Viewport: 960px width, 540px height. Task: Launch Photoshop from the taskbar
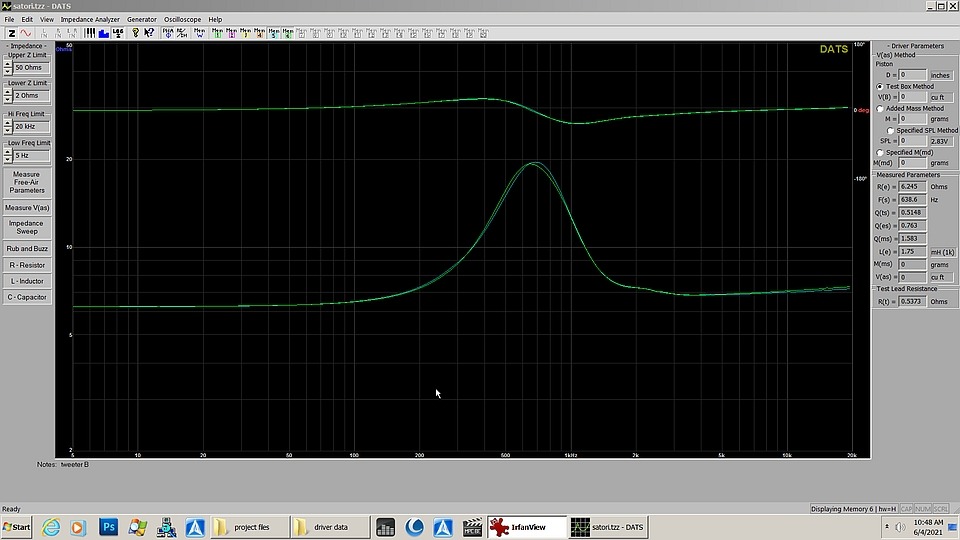point(108,527)
